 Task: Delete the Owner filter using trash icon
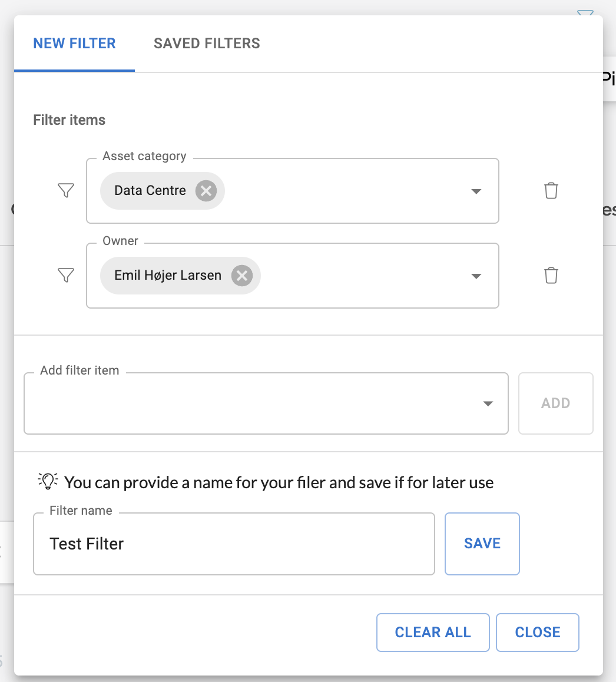pos(551,276)
